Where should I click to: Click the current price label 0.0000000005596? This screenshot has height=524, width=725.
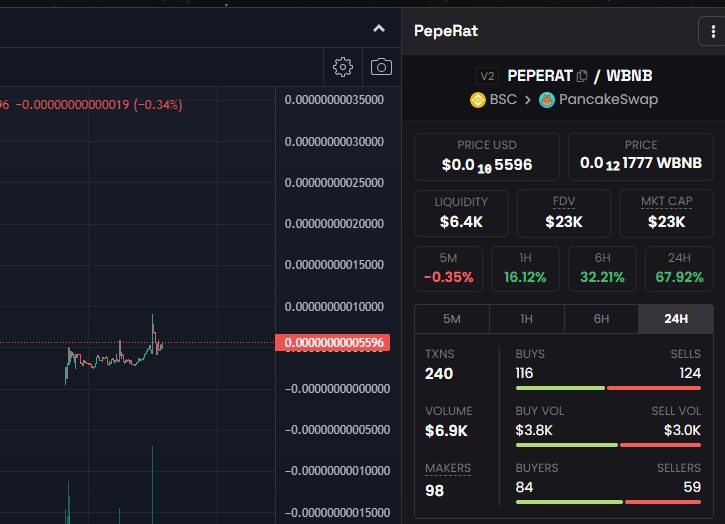point(333,343)
